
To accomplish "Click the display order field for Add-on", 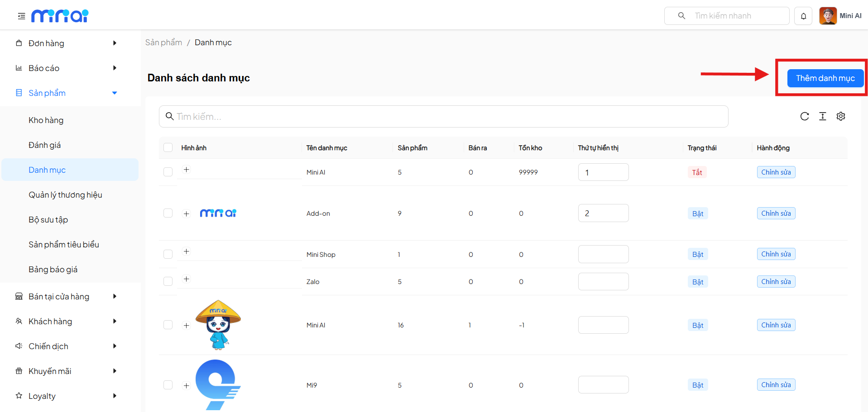I will 603,213.
